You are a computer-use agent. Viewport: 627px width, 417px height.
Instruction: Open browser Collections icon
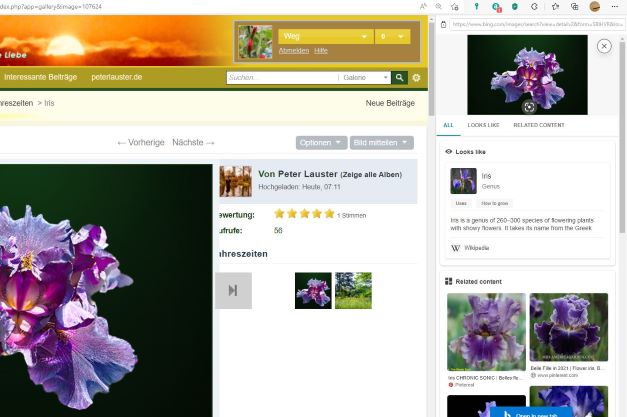coord(572,6)
